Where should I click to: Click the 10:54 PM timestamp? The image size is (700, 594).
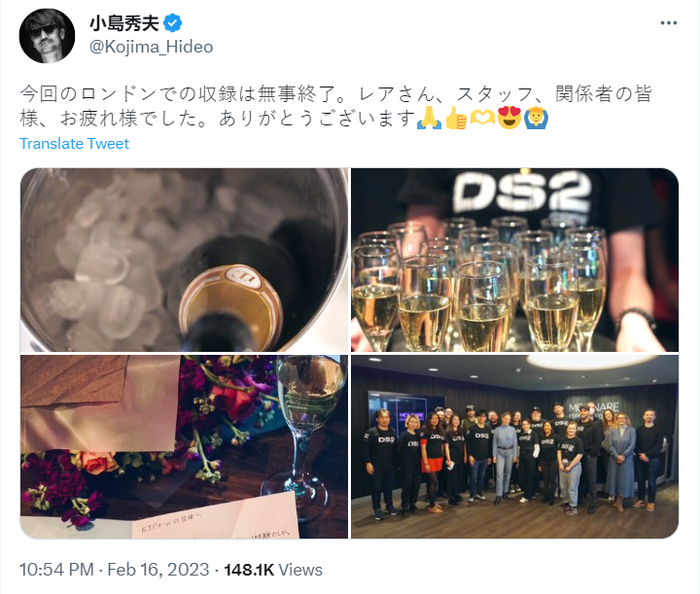pos(57,570)
